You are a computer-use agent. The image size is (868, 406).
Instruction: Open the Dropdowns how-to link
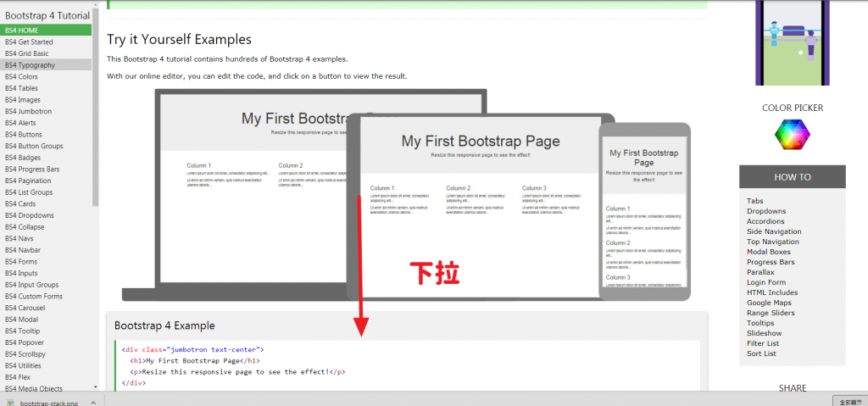[x=766, y=211]
